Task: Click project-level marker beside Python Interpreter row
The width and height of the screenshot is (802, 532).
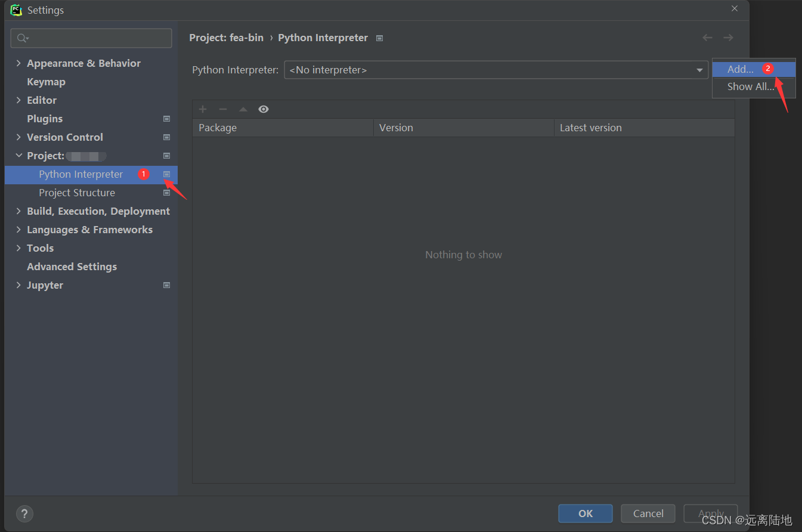Action: (x=167, y=174)
